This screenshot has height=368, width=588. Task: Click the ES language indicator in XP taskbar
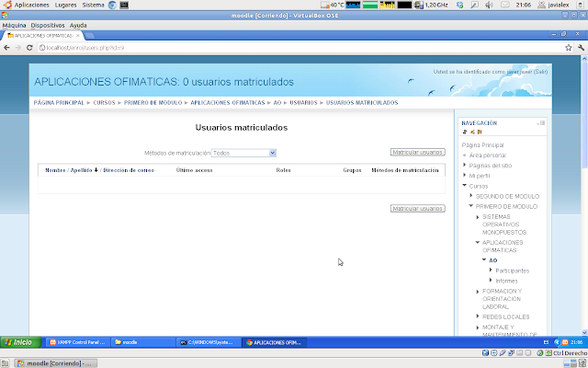click(546, 342)
